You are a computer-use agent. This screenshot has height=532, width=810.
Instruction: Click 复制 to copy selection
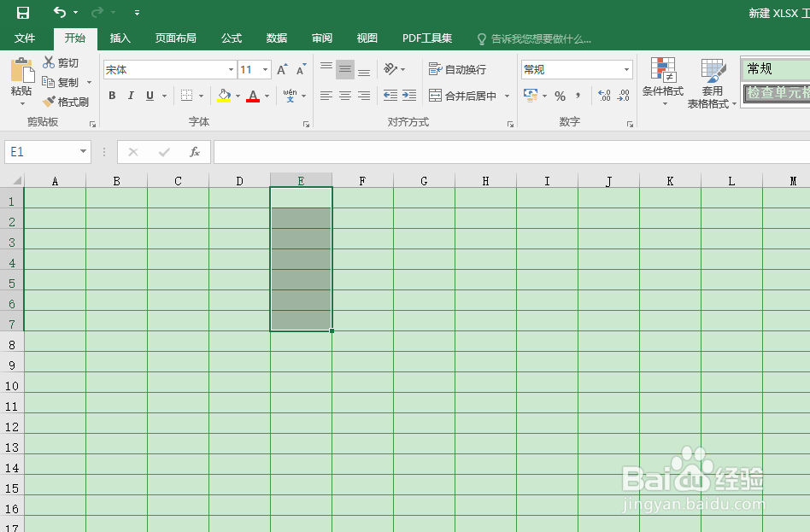pyautogui.click(x=61, y=82)
